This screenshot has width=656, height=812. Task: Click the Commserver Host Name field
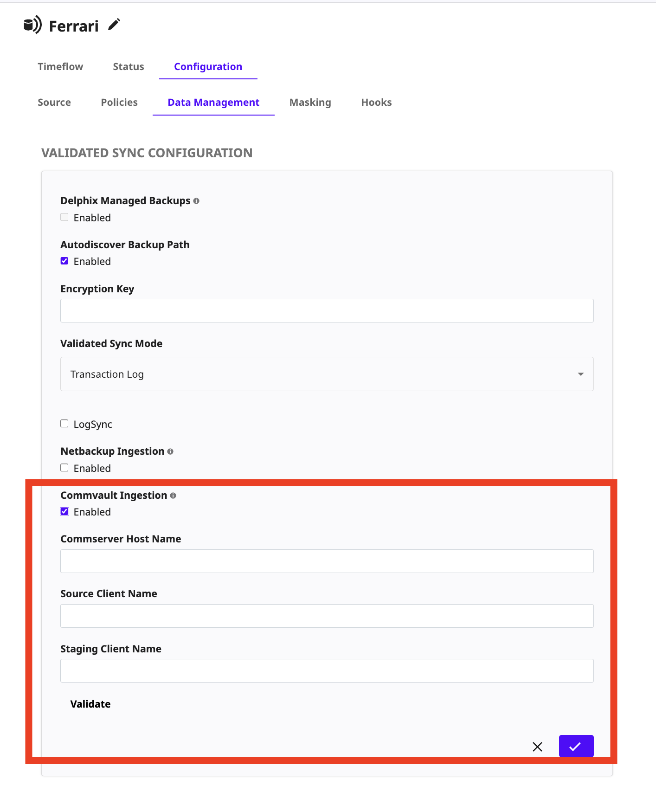tap(327, 561)
